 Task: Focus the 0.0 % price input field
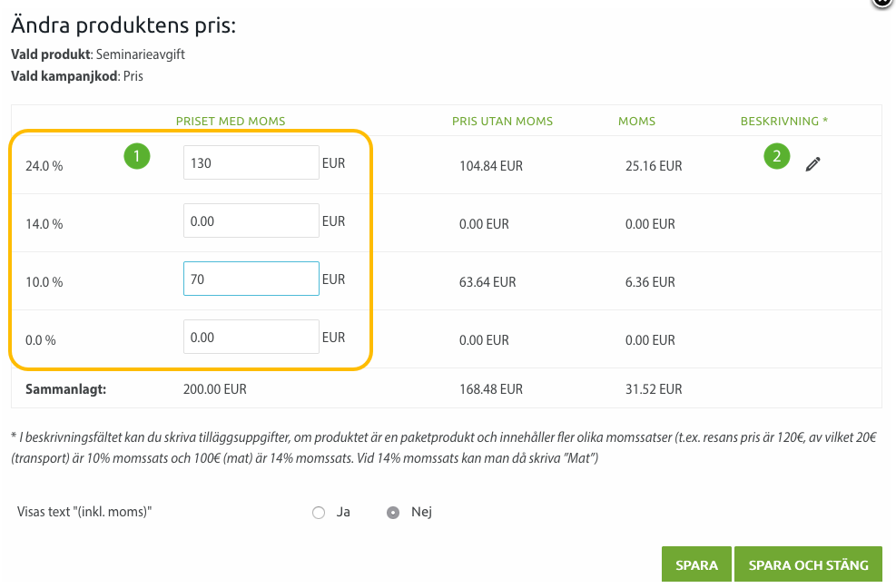tap(251, 337)
